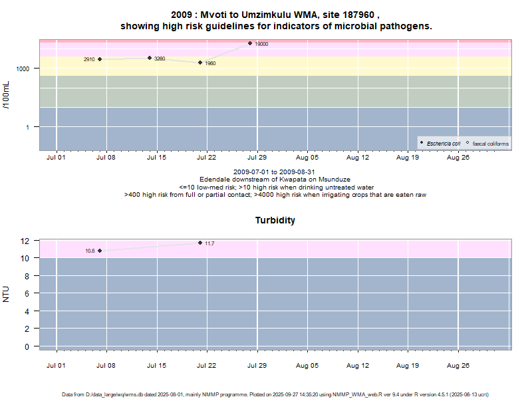
Task: Click the NTU y-axis label
Action: pyautogui.click(x=7, y=293)
